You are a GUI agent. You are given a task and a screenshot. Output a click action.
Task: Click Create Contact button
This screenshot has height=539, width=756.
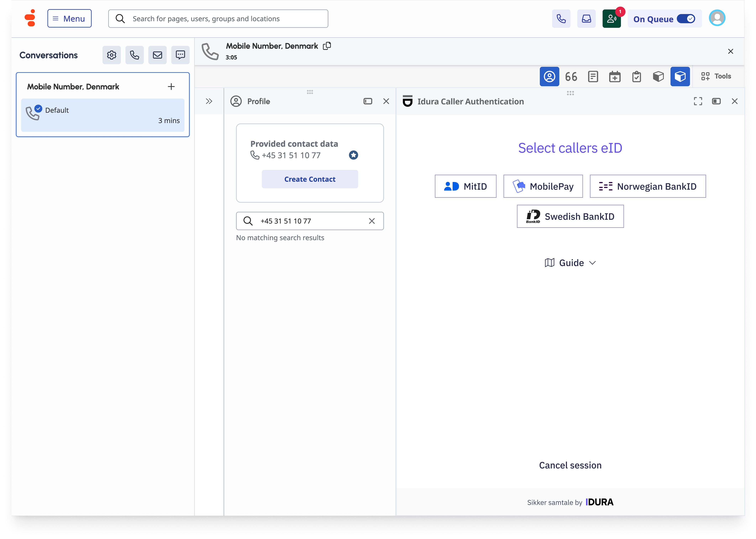tap(310, 179)
